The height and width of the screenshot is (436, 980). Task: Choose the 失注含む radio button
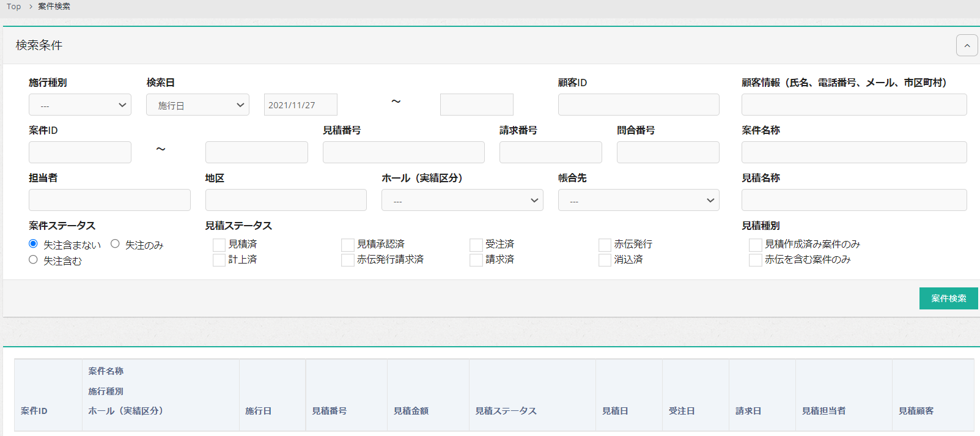click(x=34, y=260)
